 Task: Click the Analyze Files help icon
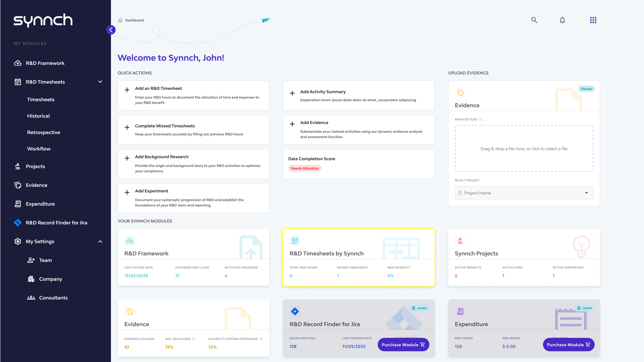point(480,119)
